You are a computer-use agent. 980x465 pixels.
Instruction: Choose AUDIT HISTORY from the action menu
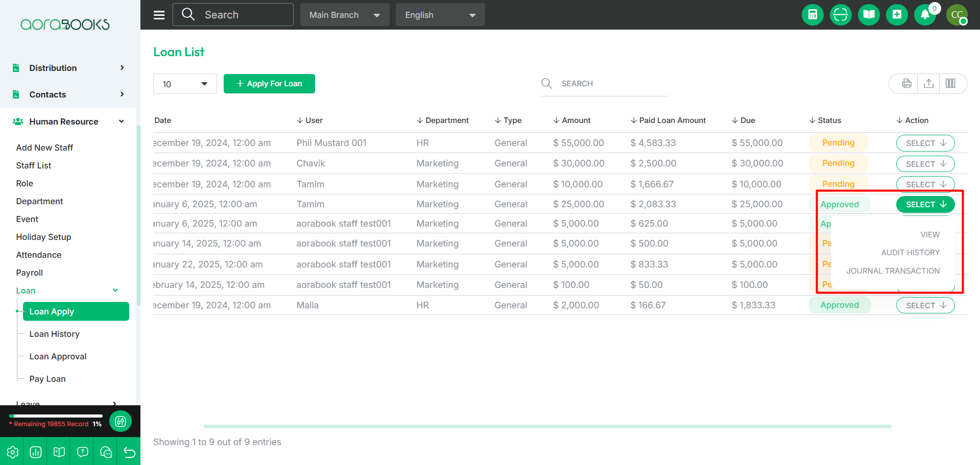(x=911, y=253)
